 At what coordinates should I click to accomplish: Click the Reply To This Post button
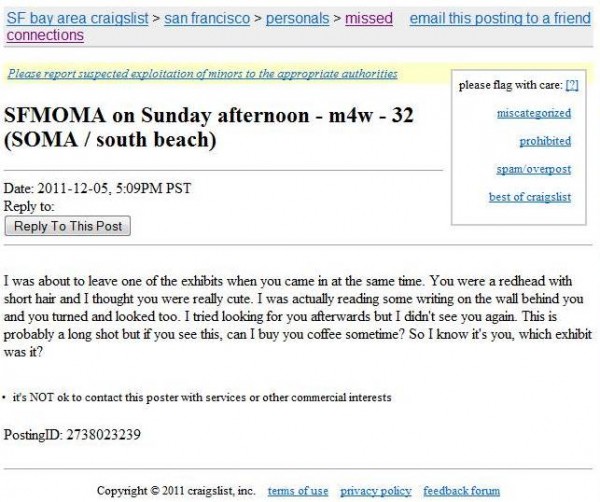click(68, 226)
